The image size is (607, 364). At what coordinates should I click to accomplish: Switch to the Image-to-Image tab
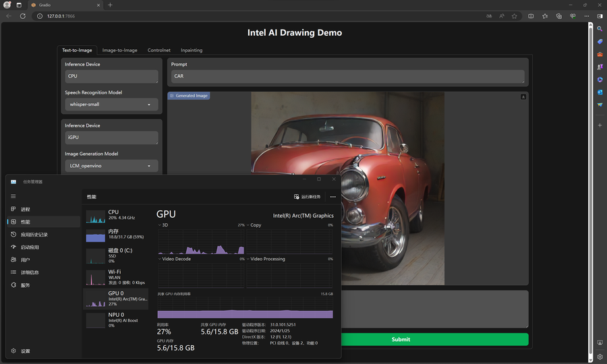[119, 50]
